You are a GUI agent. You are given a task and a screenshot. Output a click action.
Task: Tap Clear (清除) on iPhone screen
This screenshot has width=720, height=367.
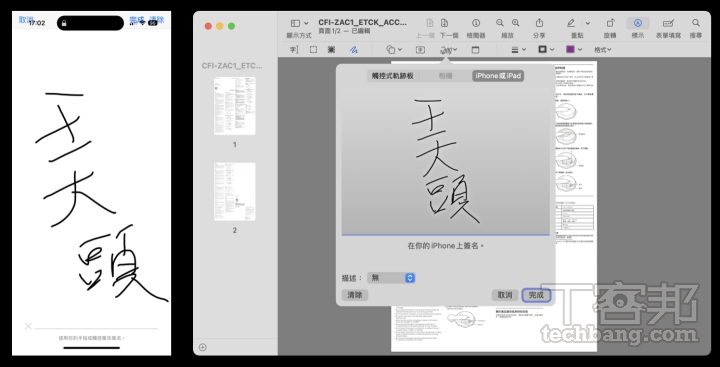pos(156,19)
